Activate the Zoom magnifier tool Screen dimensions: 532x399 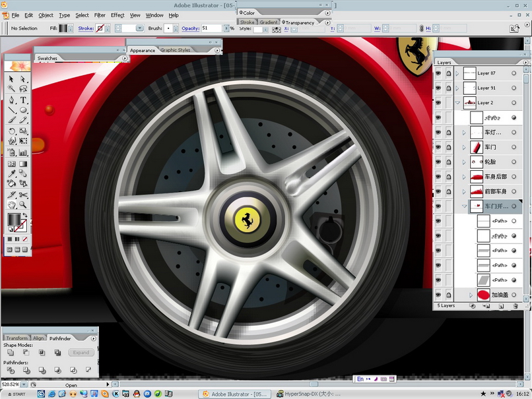pyautogui.click(x=22, y=204)
